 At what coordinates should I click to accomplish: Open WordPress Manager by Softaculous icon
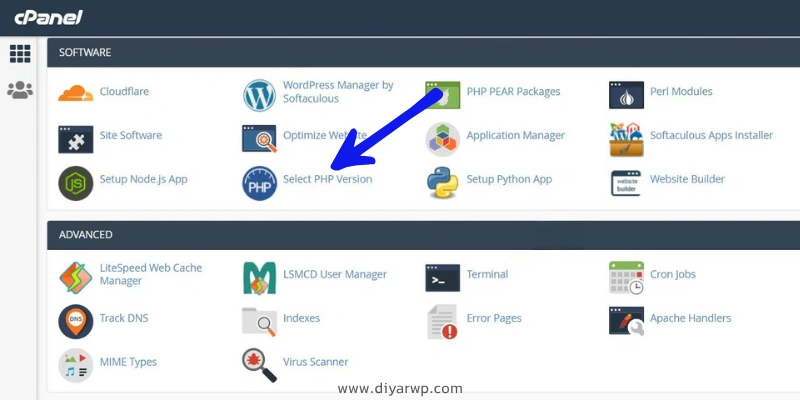click(259, 93)
